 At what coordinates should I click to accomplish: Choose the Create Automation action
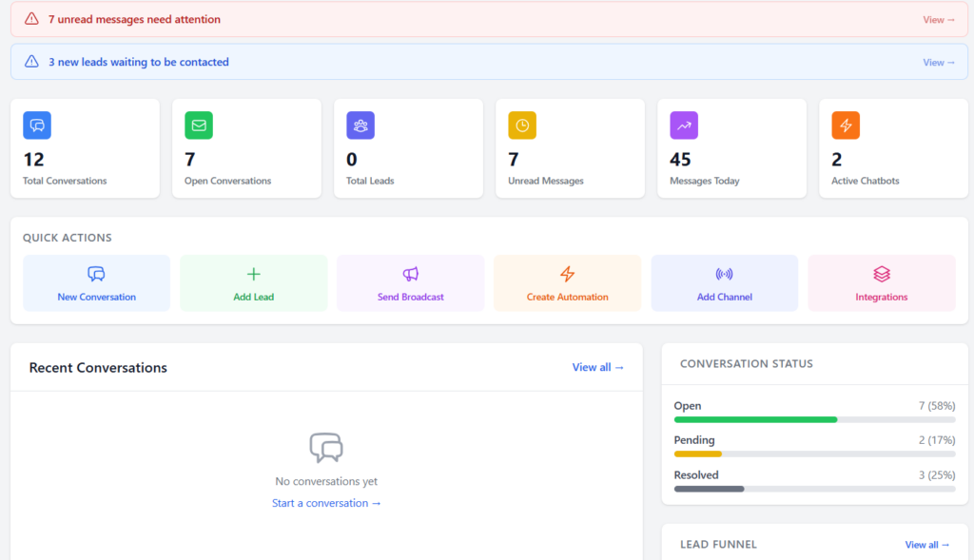pyautogui.click(x=567, y=283)
